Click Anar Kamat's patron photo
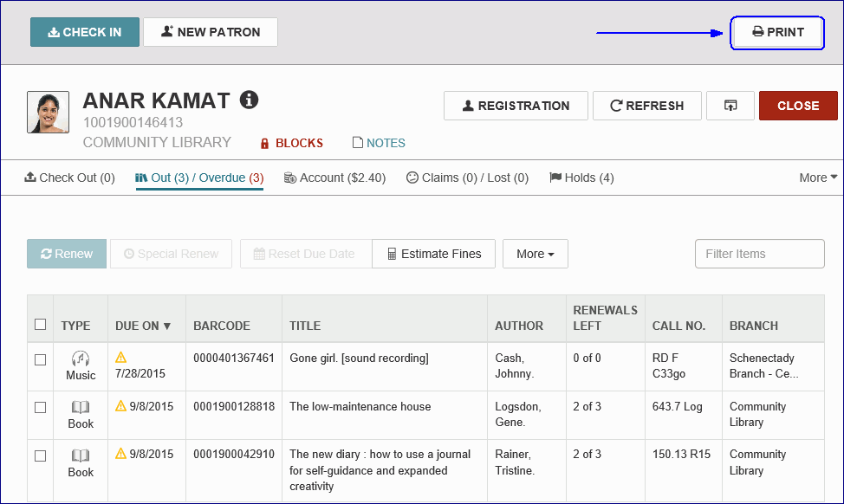Screen dimensions: 844x504 (x=49, y=113)
